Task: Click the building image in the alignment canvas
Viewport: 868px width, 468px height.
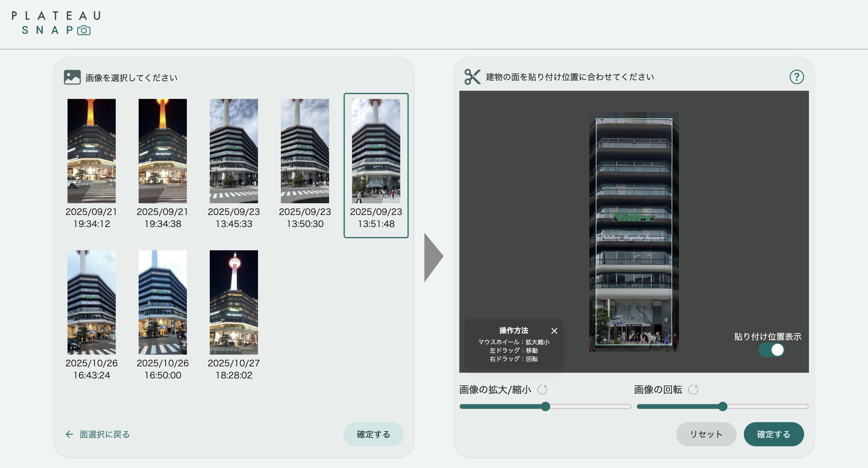Action: (634, 232)
